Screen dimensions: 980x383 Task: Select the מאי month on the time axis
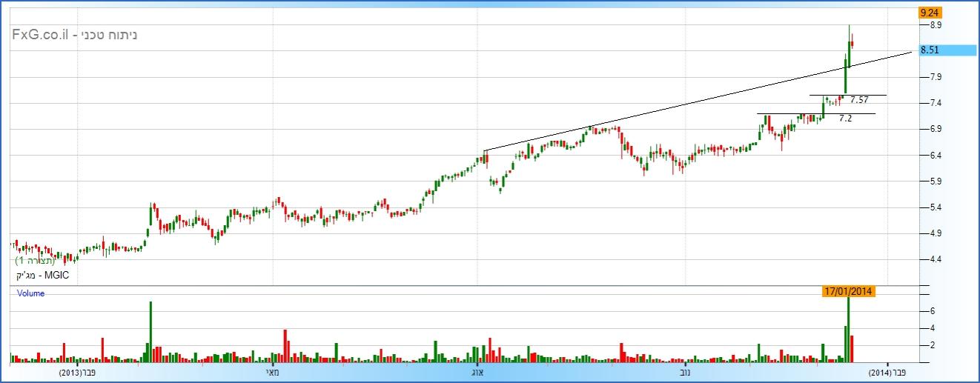(272, 372)
